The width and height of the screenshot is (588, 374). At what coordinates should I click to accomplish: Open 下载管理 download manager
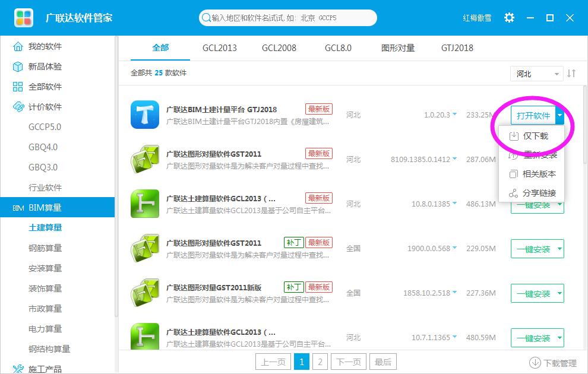coord(553,363)
